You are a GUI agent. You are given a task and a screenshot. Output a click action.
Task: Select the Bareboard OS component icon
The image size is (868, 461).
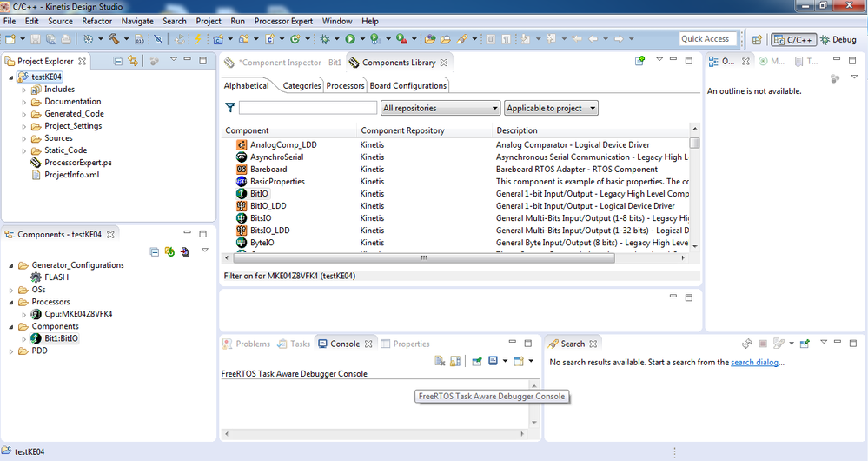pyautogui.click(x=242, y=169)
